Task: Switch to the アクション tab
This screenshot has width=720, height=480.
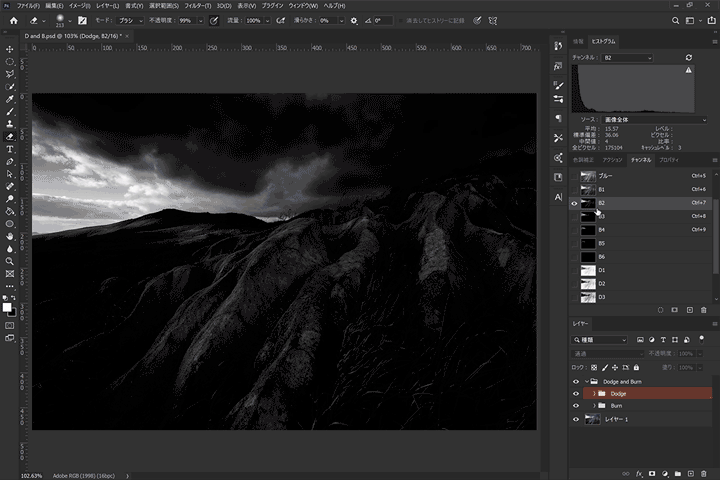Action: [x=613, y=159]
